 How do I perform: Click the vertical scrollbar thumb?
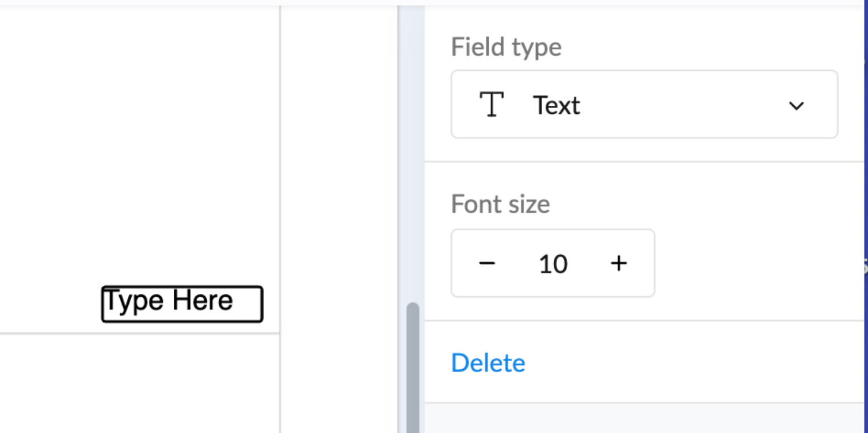point(413,368)
